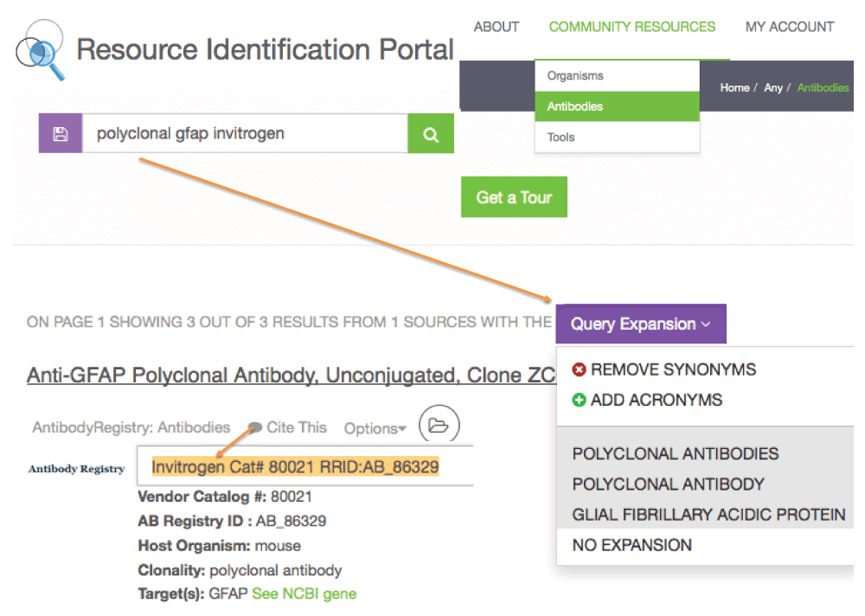Click the Antibody Registry logo text
This screenshot has height=616, width=865.
77,469
